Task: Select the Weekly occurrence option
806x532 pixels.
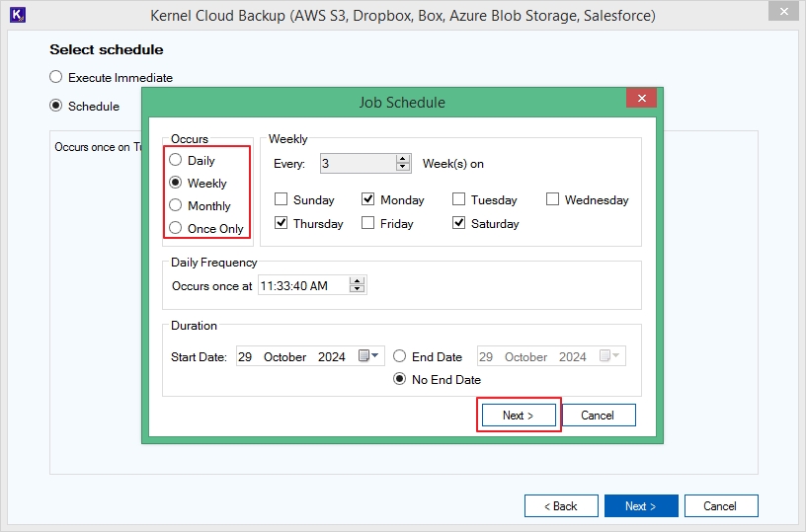Action: pos(175,183)
